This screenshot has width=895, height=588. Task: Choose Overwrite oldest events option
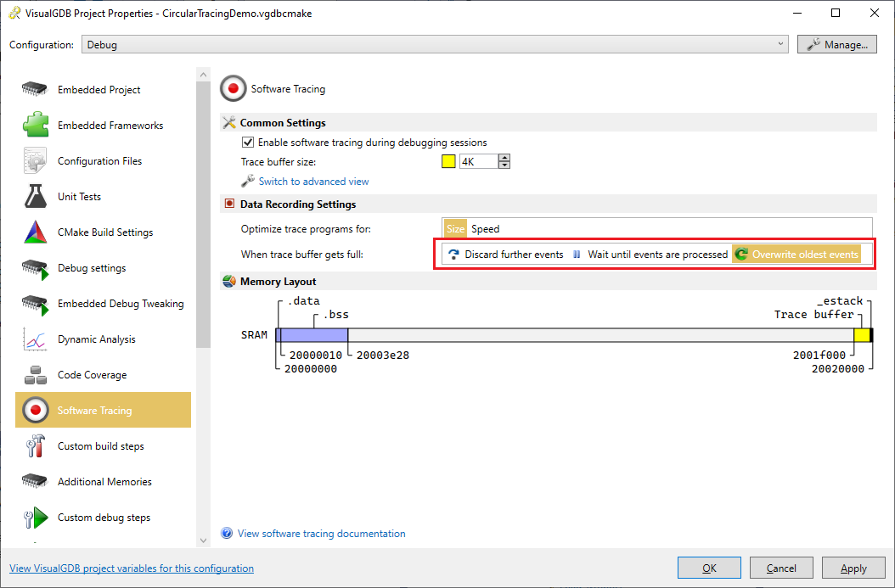(796, 255)
